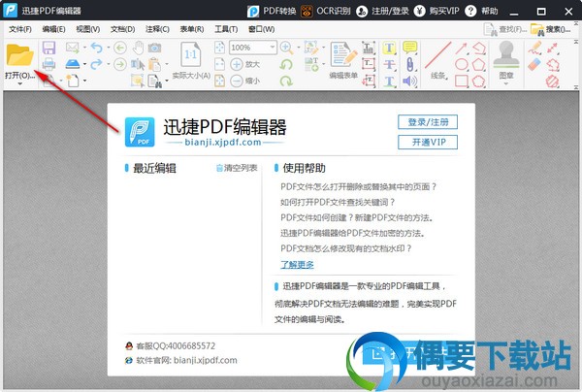Click the Undo arrow icon
Image resolution: width=582 pixels, height=392 pixels.
pos(96,48)
